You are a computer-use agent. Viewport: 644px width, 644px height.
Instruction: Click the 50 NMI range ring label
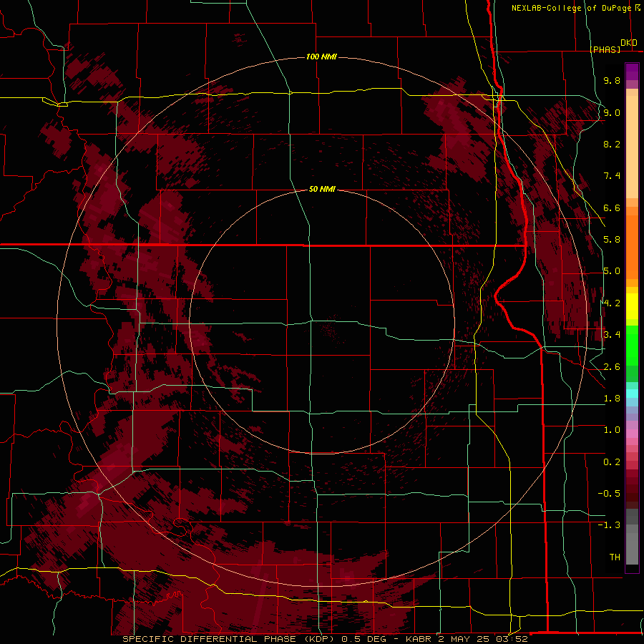coord(322,189)
